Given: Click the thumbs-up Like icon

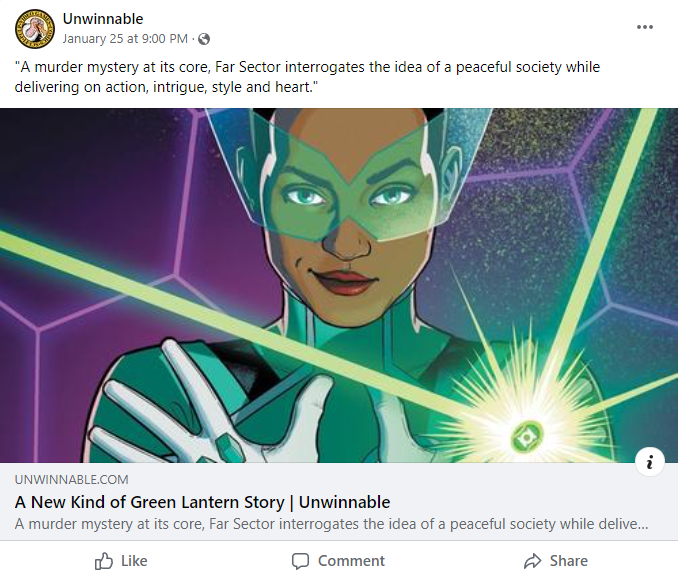Looking at the screenshot, I should (104, 561).
